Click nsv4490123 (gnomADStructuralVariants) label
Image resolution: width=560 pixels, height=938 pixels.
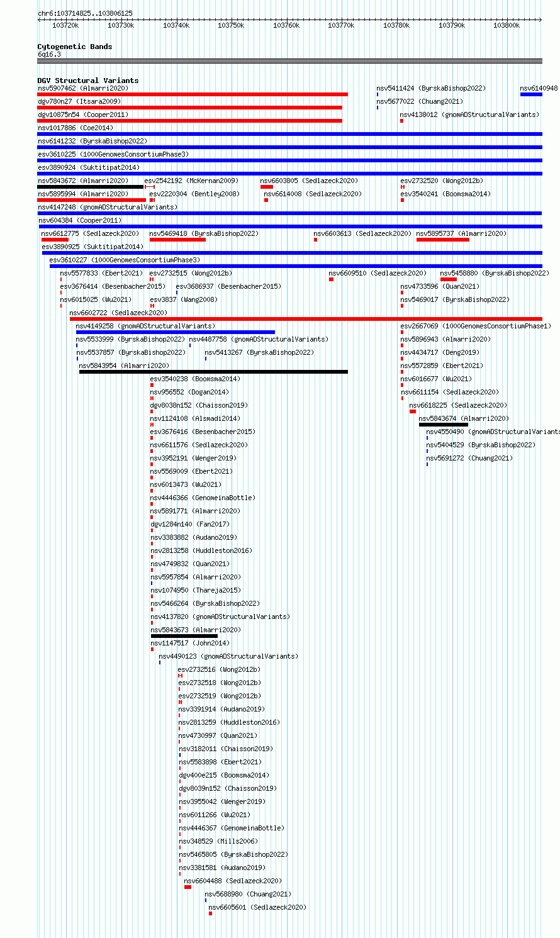tap(229, 657)
